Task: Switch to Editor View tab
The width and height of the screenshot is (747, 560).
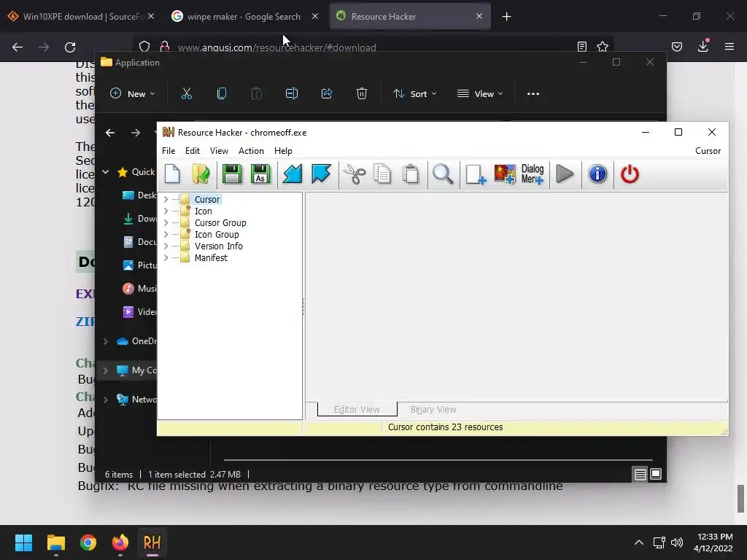Action: [x=357, y=410]
